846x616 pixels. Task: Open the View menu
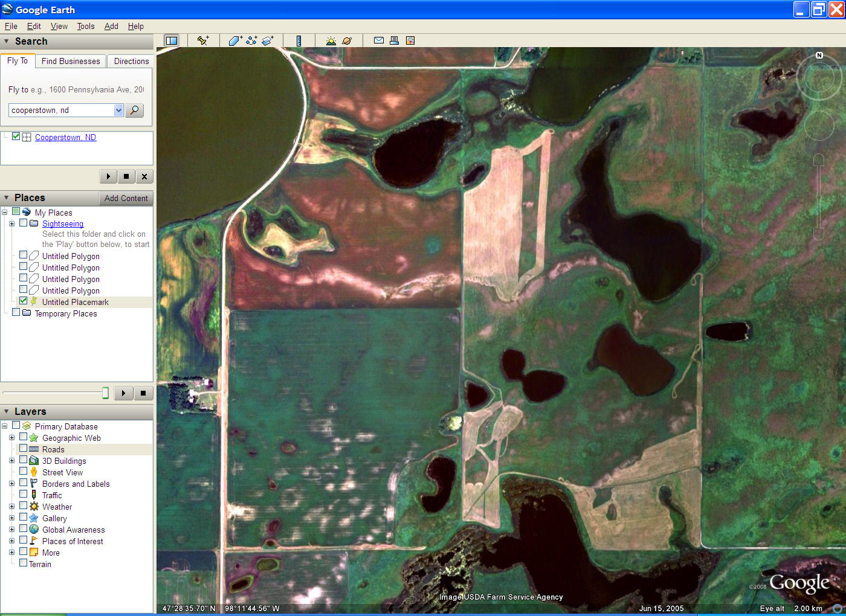click(59, 26)
